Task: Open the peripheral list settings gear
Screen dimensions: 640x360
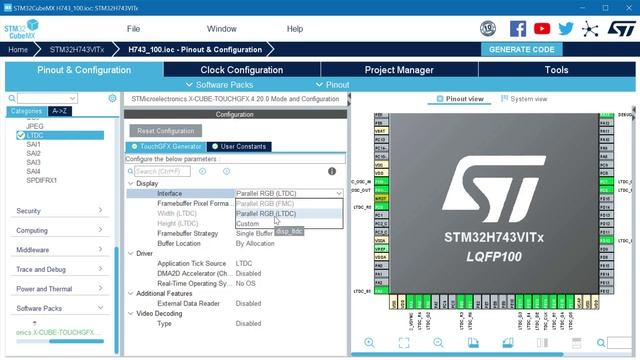Action: tap(112, 98)
